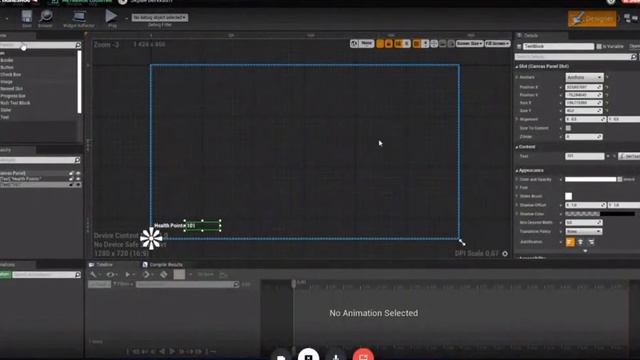640x360 pixels.
Task: Toggle the Size To Content checkbox
Action: (x=568, y=128)
